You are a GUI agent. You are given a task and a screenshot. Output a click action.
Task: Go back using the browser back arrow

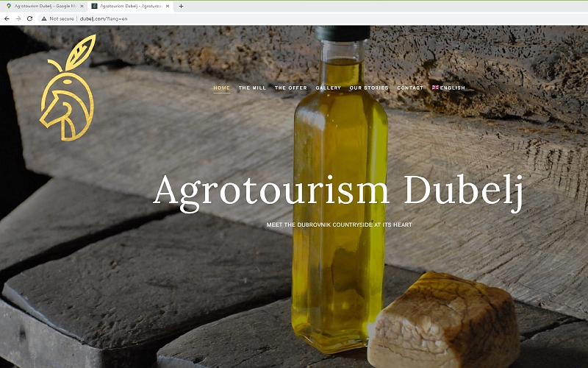(x=7, y=18)
